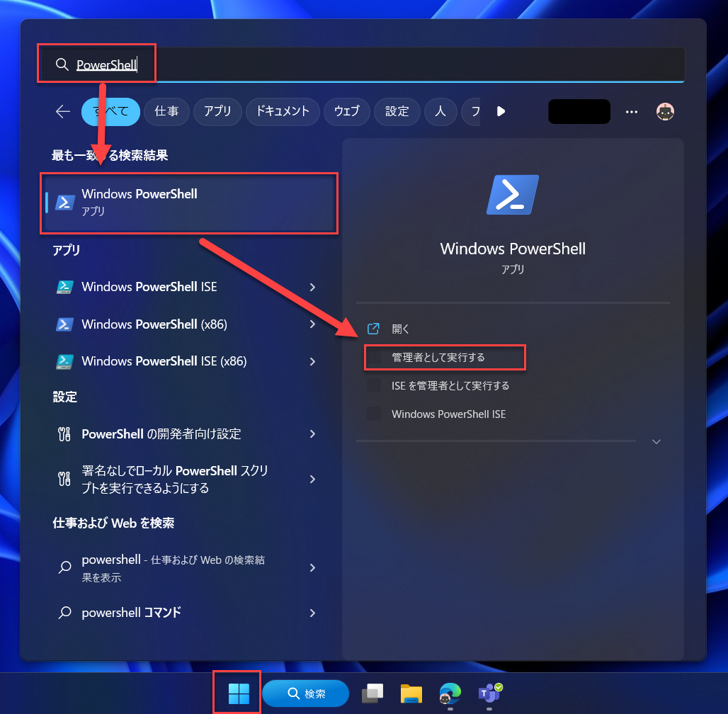Image resolution: width=728 pixels, height=714 pixels.
Task: Switch to the 人 filter tab
Action: click(x=440, y=111)
